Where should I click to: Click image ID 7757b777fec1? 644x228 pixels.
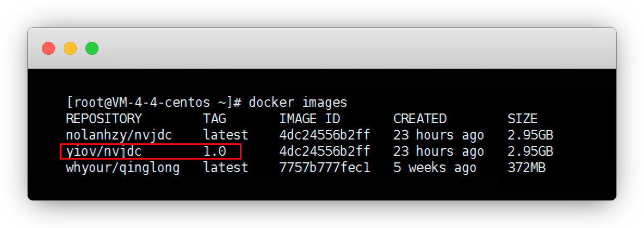pos(325,168)
